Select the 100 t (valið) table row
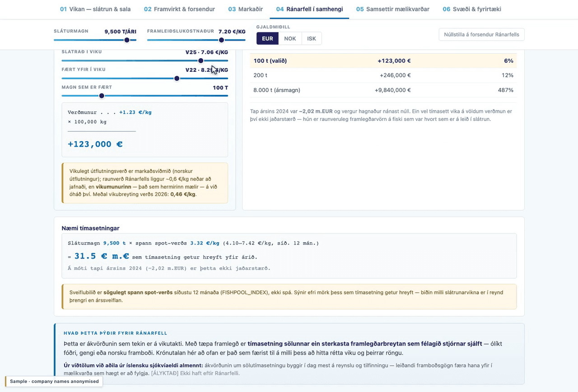The width and height of the screenshot is (578, 392). (x=383, y=61)
